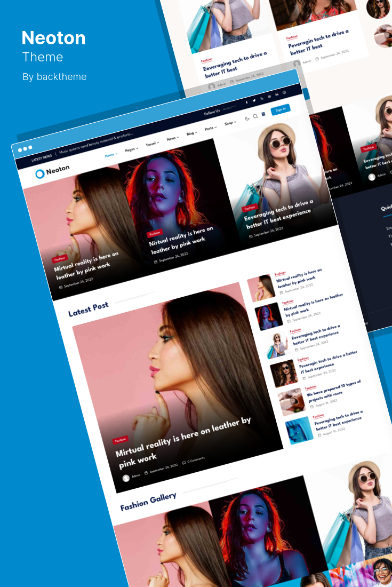This screenshot has height=587, width=392.
Task: Click the Sign In button
Action: [280, 110]
